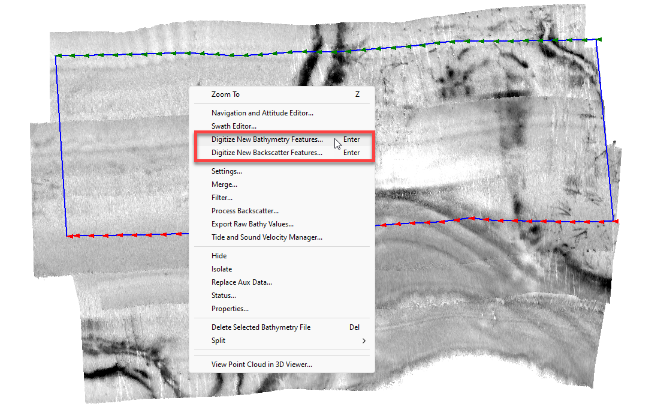Image resolution: width=650 pixels, height=420 pixels.
Task: Open Navigation and Attitude Editor
Action: [282, 113]
